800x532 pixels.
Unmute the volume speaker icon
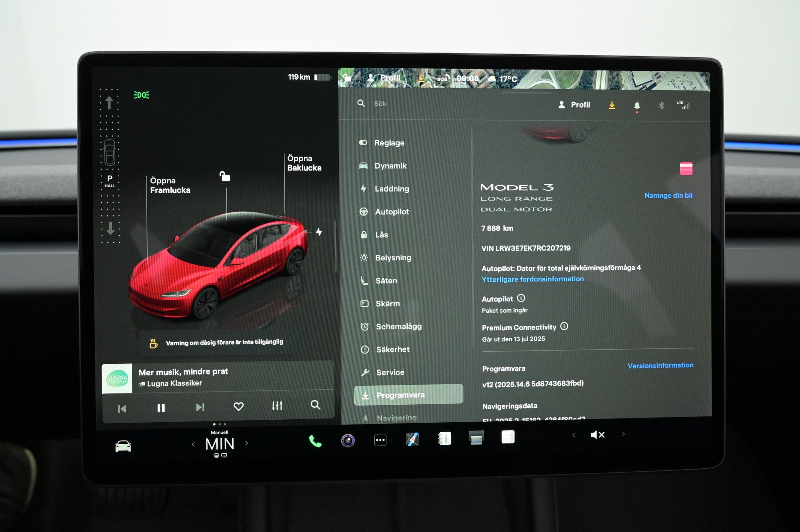point(598,435)
